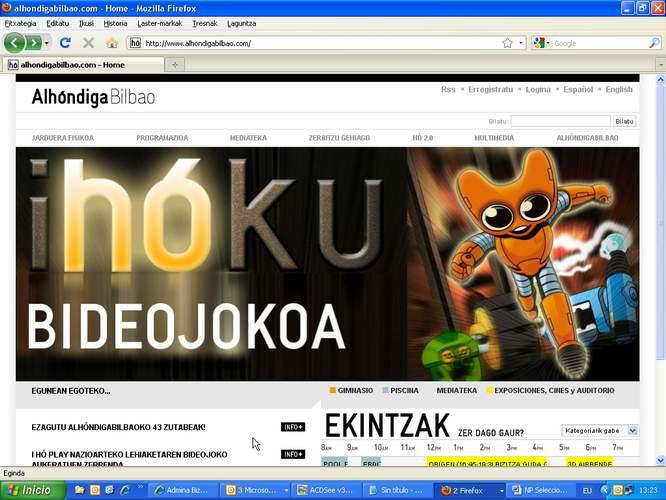
Task: Go to the home page icon
Action: pos(112,43)
